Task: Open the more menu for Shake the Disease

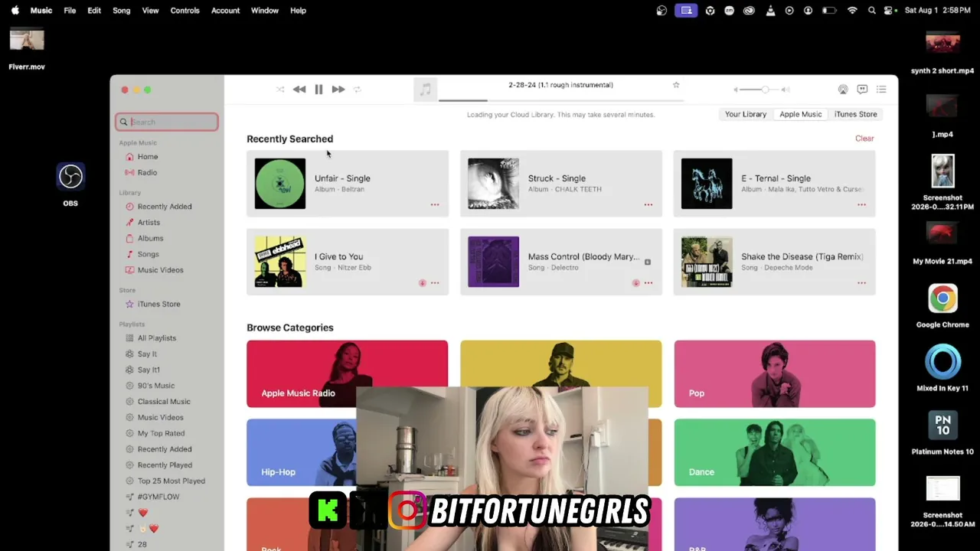Action: coord(861,283)
